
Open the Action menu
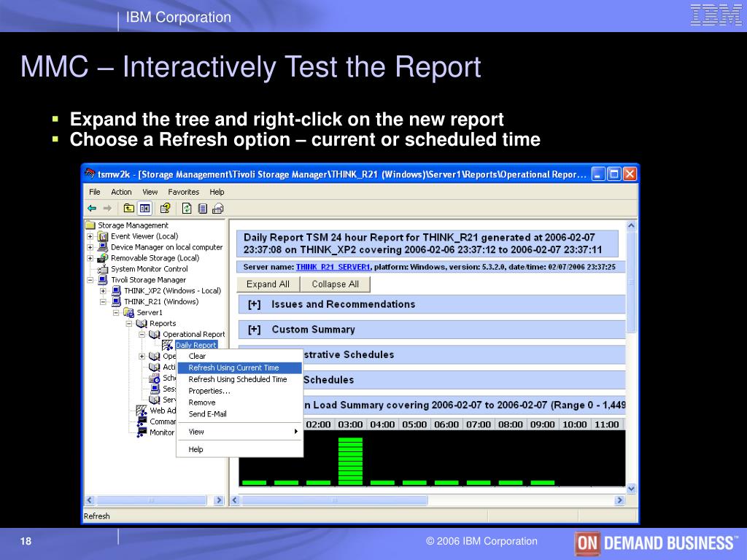coord(121,192)
